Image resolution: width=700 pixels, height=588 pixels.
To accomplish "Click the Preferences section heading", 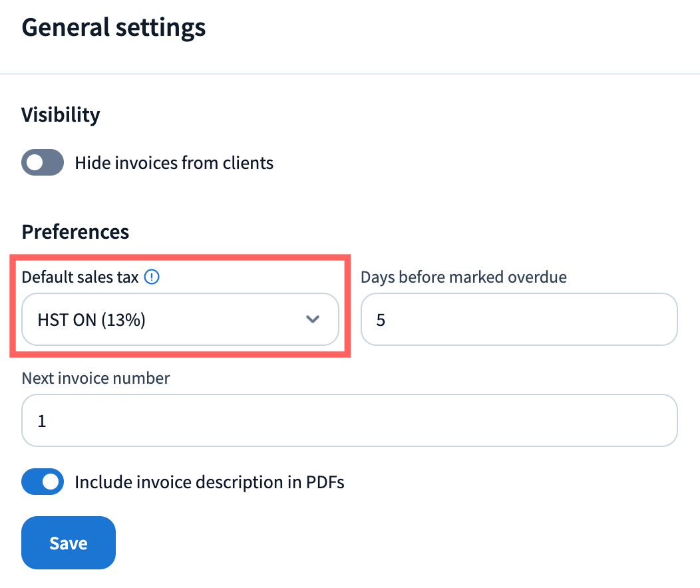I will coord(75,232).
